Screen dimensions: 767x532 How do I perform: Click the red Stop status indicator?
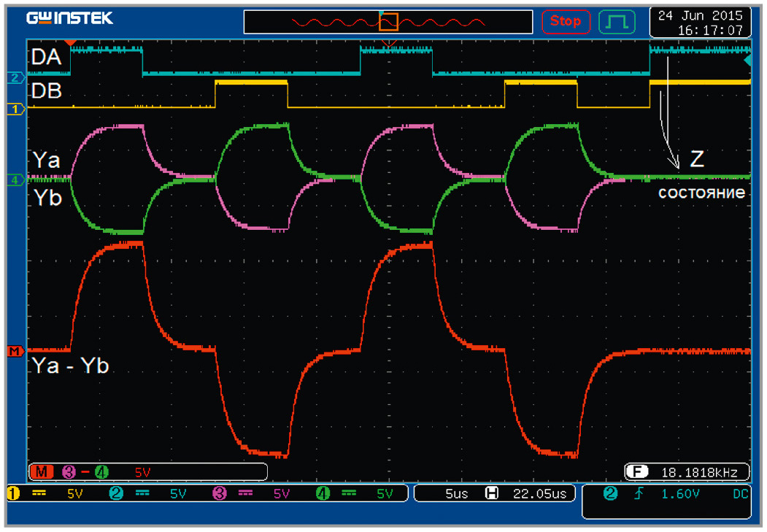click(x=566, y=21)
